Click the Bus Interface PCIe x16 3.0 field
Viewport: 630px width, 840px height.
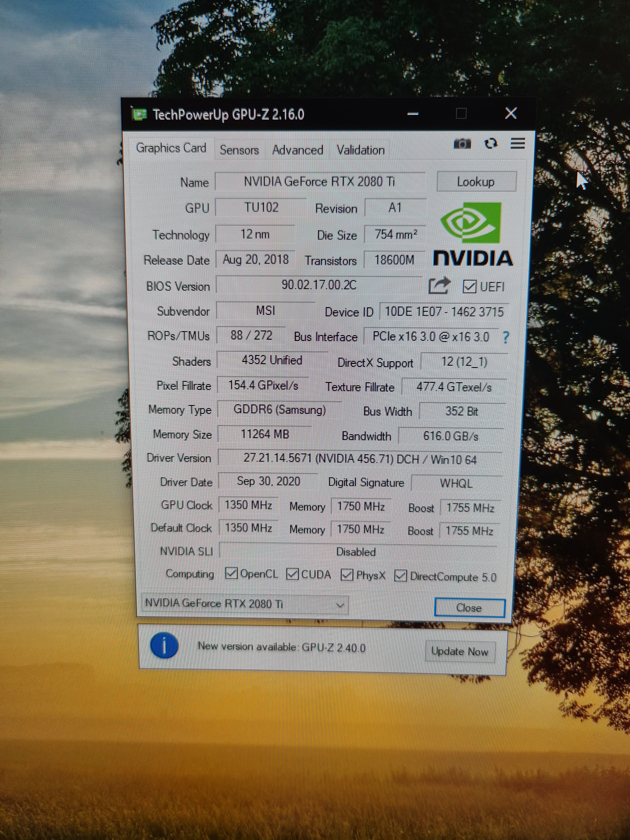pyautogui.click(x=431, y=337)
